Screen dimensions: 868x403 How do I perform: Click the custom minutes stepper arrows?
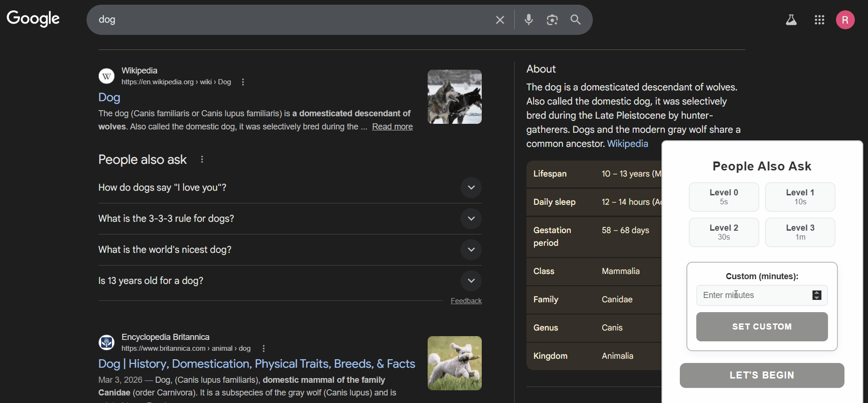(817, 295)
